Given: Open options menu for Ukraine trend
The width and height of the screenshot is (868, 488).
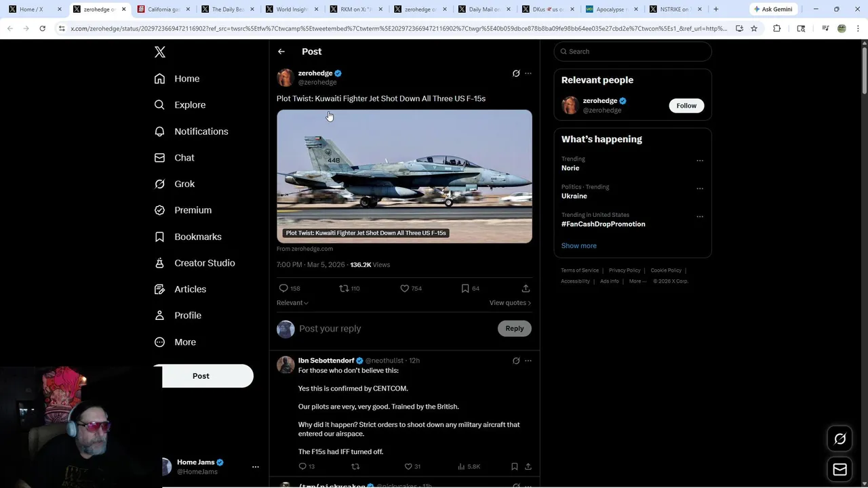Looking at the screenshot, I should [x=700, y=188].
